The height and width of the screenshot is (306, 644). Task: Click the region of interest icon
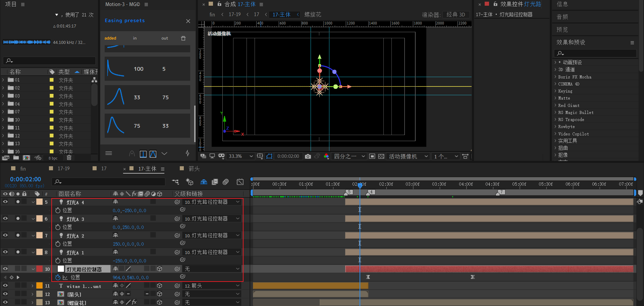[x=372, y=156]
